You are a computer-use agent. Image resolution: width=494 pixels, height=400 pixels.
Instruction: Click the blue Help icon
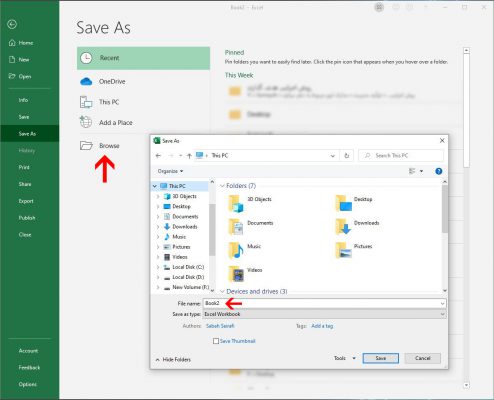click(x=439, y=171)
